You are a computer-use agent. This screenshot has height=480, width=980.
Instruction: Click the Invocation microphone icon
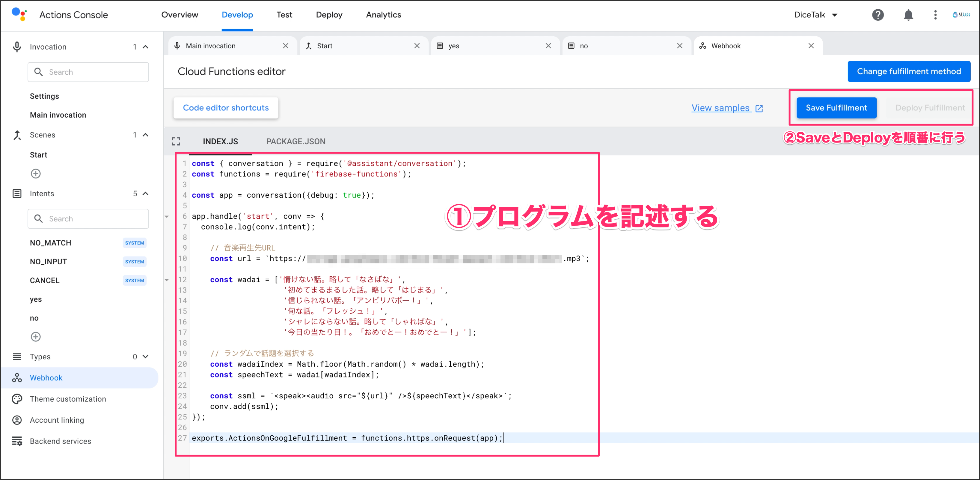tap(17, 47)
